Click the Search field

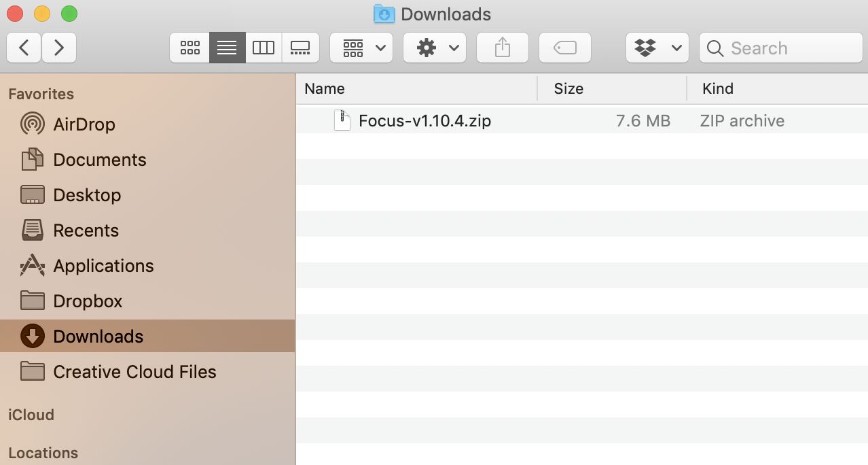781,48
